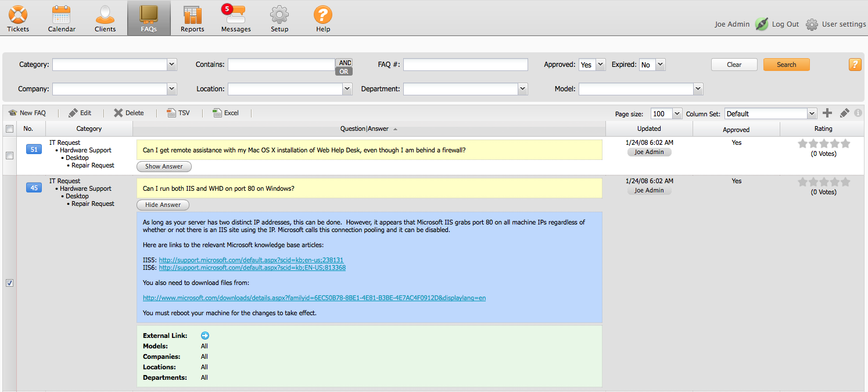This screenshot has width=868, height=392.
Task: Sort by Updated column header
Action: [649, 129]
